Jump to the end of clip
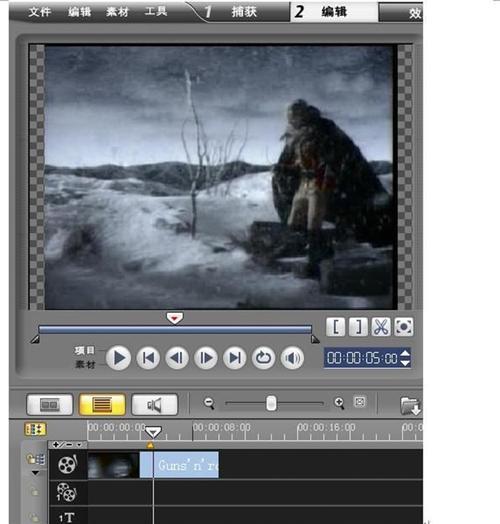 (x=235, y=358)
